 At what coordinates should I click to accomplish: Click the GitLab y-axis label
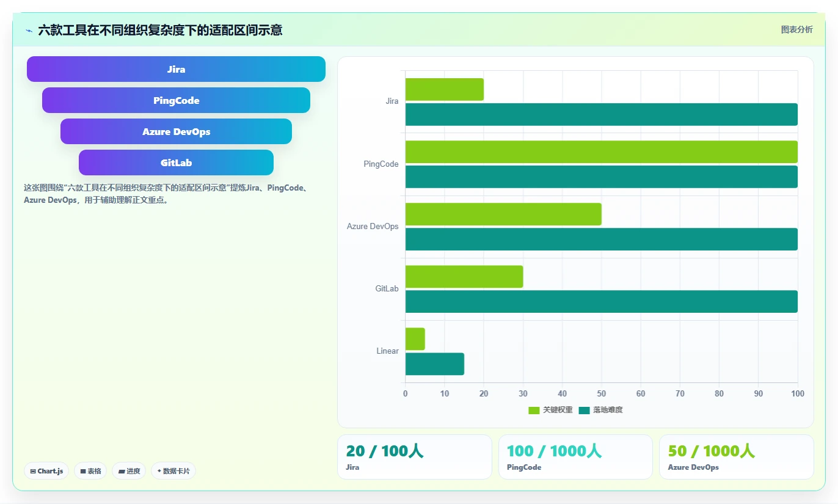pyautogui.click(x=387, y=288)
